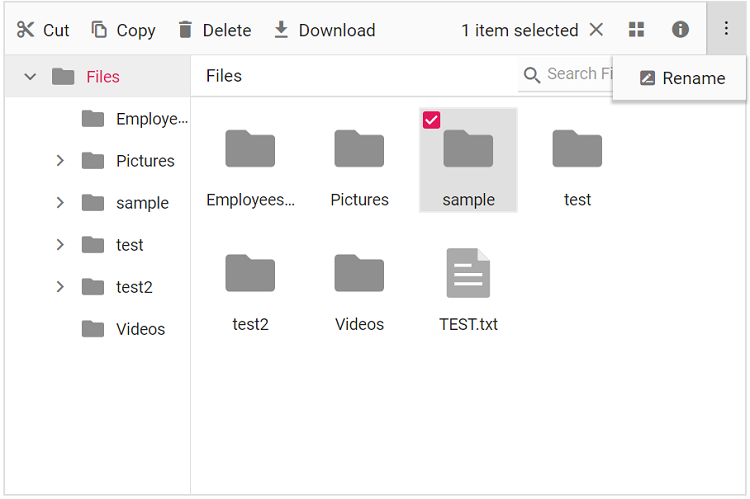Collapse the Files root tree node
750x499 pixels.
coord(30,77)
